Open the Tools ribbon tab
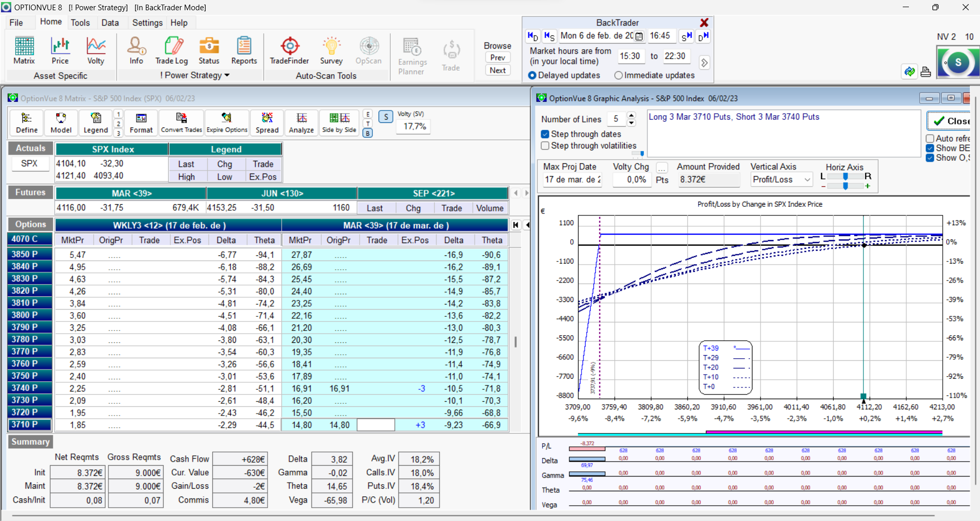The image size is (980, 521). pos(80,23)
